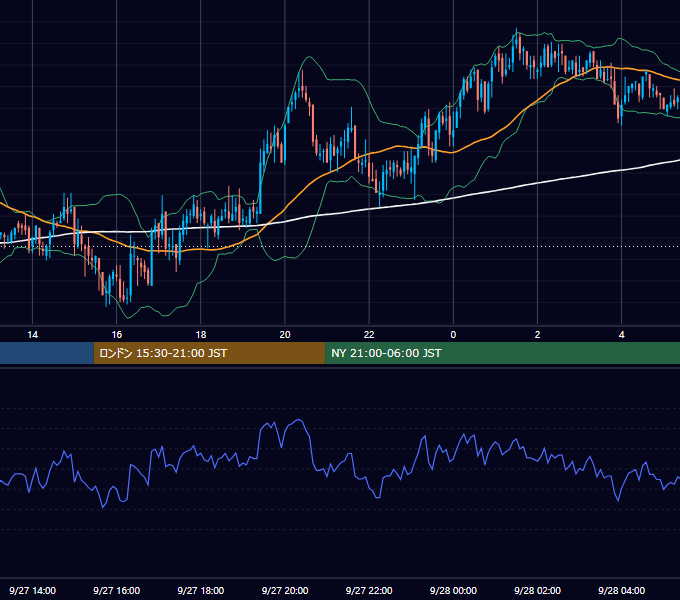This screenshot has height=600, width=680.
Task: Click the '9/27 16:00' date label
Action: coord(117,590)
